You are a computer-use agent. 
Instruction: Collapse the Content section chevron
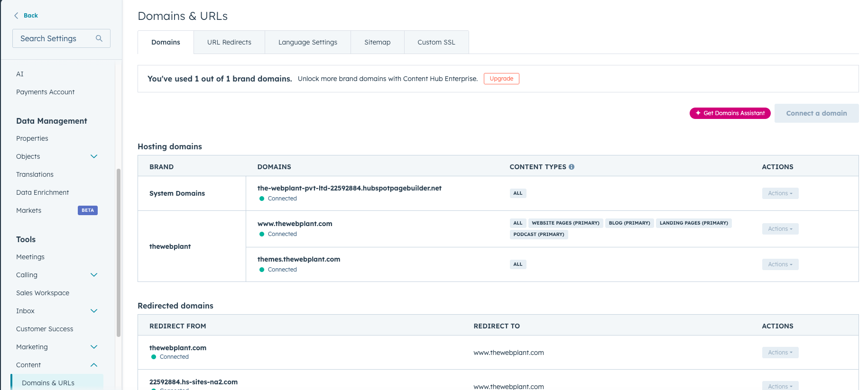(x=94, y=365)
